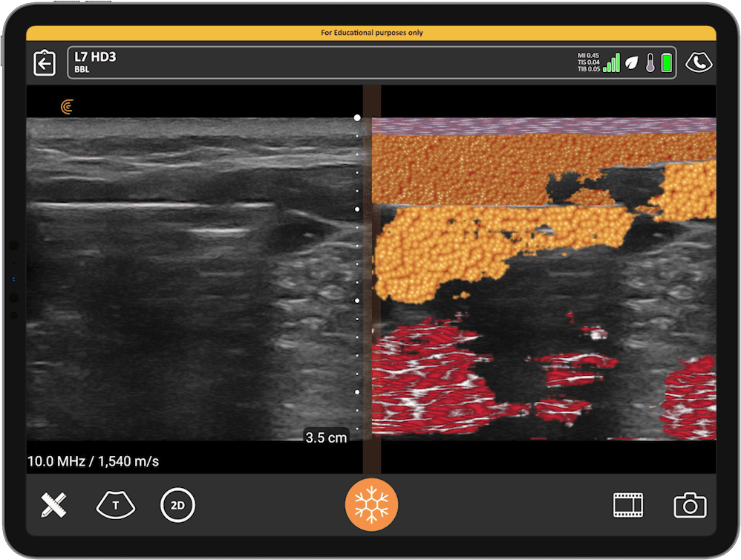Tap the eco leaf power icon
Image resolution: width=741 pixels, height=560 pixels.
click(632, 62)
